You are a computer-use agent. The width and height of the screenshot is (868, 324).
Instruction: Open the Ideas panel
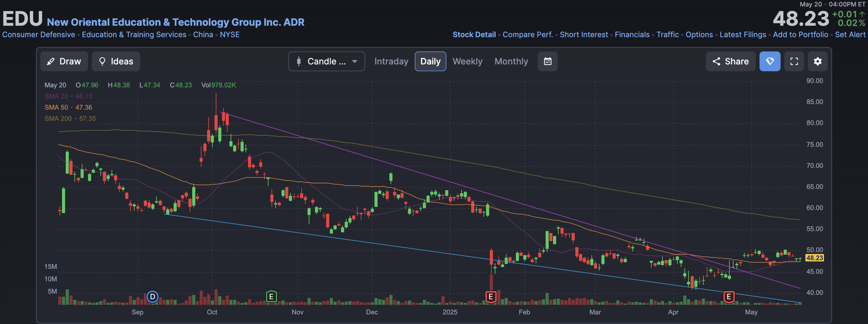[x=116, y=61]
